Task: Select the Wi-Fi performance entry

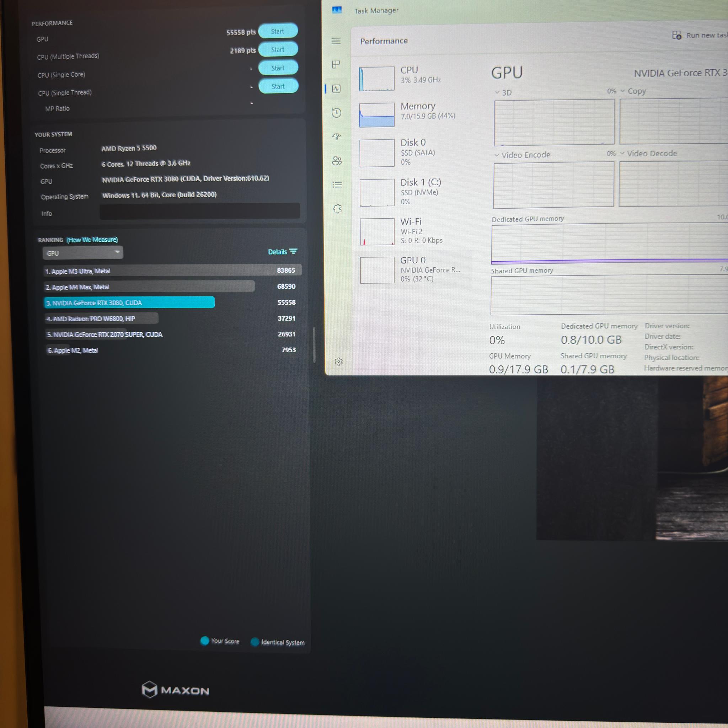Action: coord(414,231)
